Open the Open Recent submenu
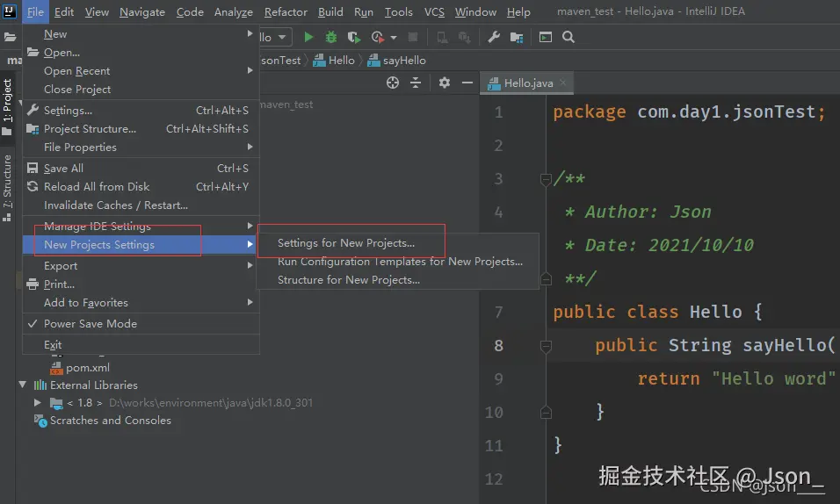The image size is (840, 504). 141,71
